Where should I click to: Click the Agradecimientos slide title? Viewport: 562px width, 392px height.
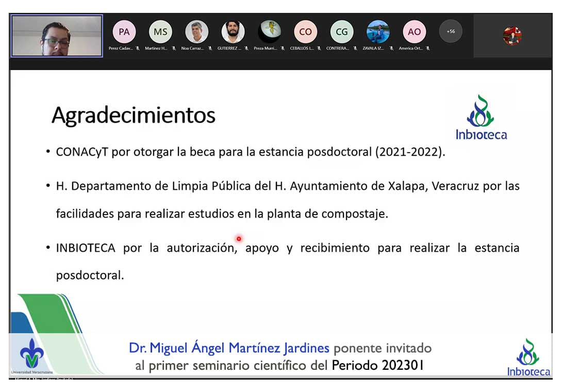coord(134,115)
